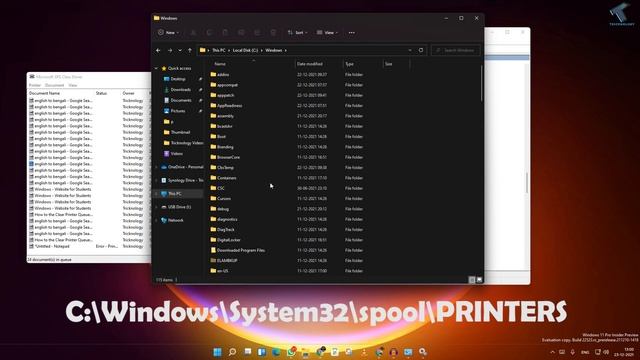Select Network in the navigation pane

click(176, 220)
